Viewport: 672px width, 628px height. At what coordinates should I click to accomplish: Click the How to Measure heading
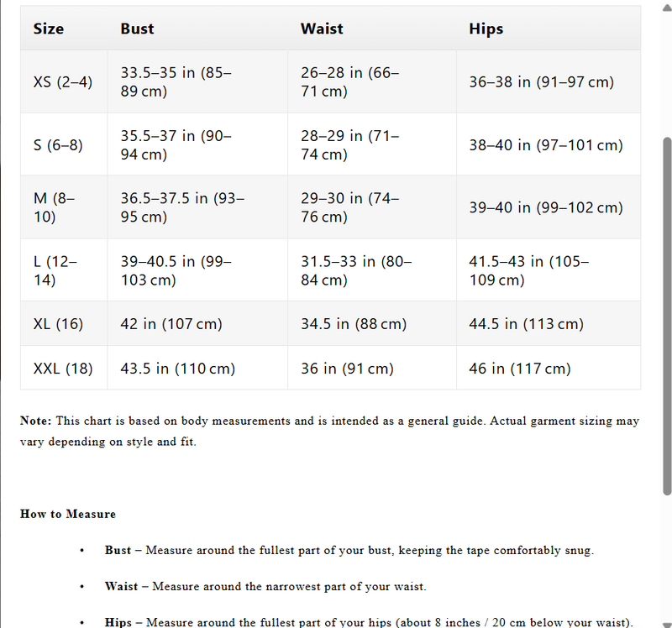point(68,514)
